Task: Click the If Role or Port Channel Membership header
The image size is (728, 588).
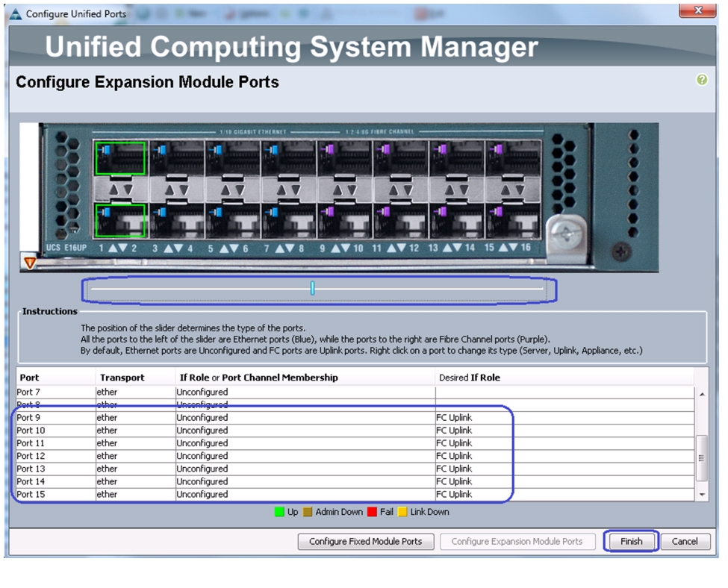Action: [305, 378]
